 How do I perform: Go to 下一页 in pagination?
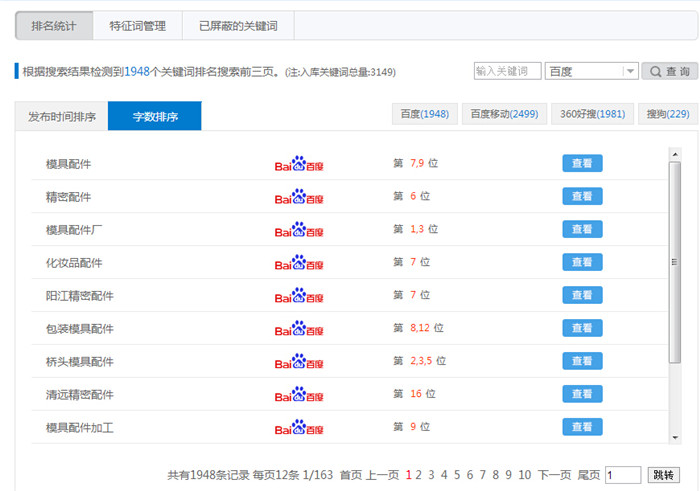point(554,475)
